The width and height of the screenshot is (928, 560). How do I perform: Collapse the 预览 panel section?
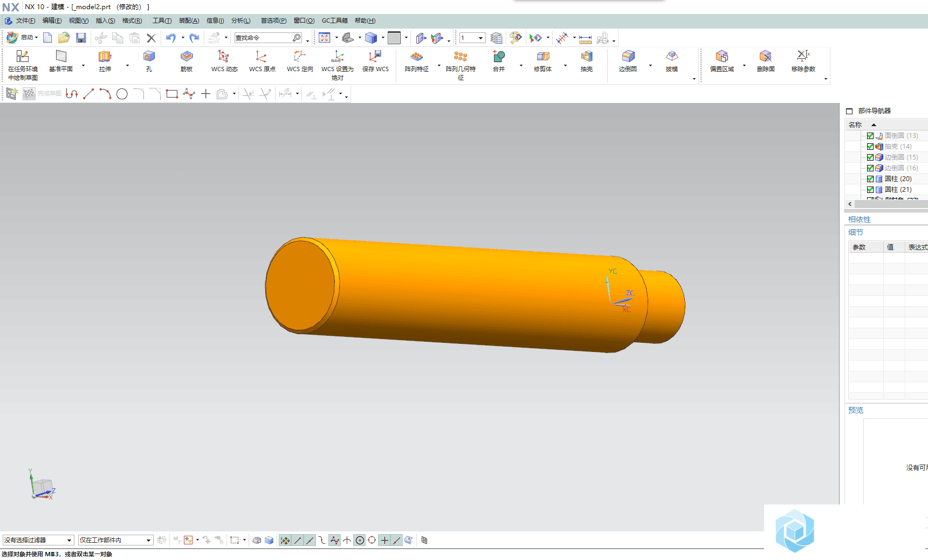856,410
